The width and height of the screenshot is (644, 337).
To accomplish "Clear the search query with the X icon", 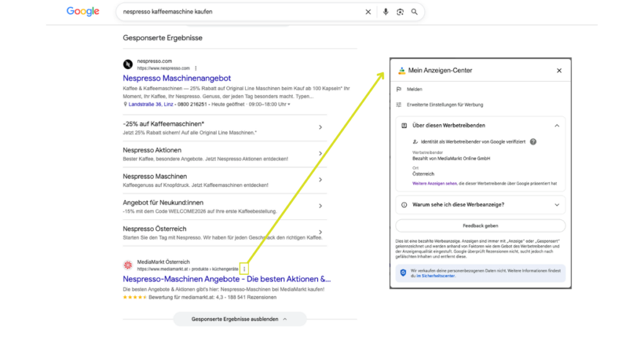I will coord(368,12).
